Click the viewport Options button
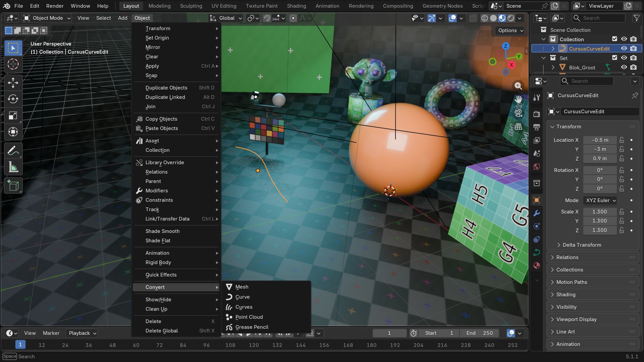Viewport: 644px width, 362px height. pos(510,31)
